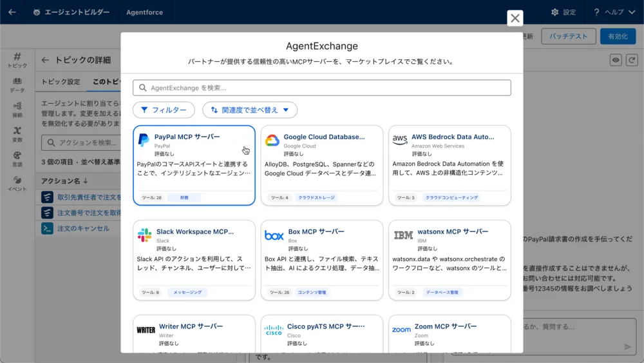
Task: Click the Writer logo icon
Action: coord(146,329)
